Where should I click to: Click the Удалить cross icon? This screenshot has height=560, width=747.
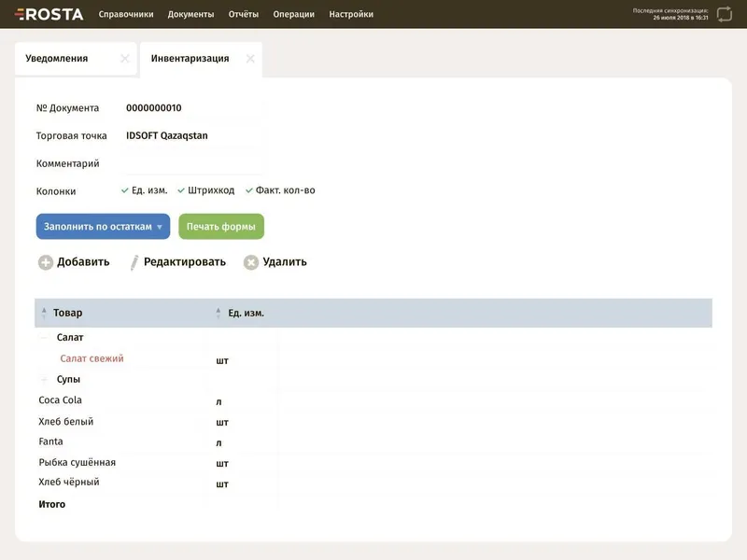[251, 262]
